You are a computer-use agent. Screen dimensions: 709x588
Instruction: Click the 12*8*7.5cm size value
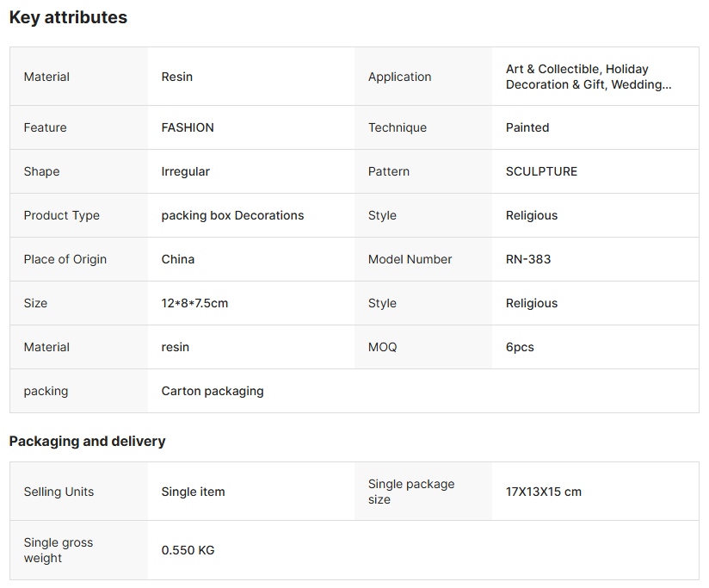pos(194,303)
